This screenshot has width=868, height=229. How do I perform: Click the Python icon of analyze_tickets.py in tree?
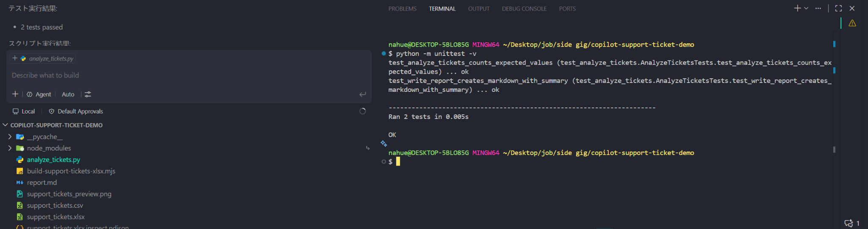pyautogui.click(x=20, y=160)
